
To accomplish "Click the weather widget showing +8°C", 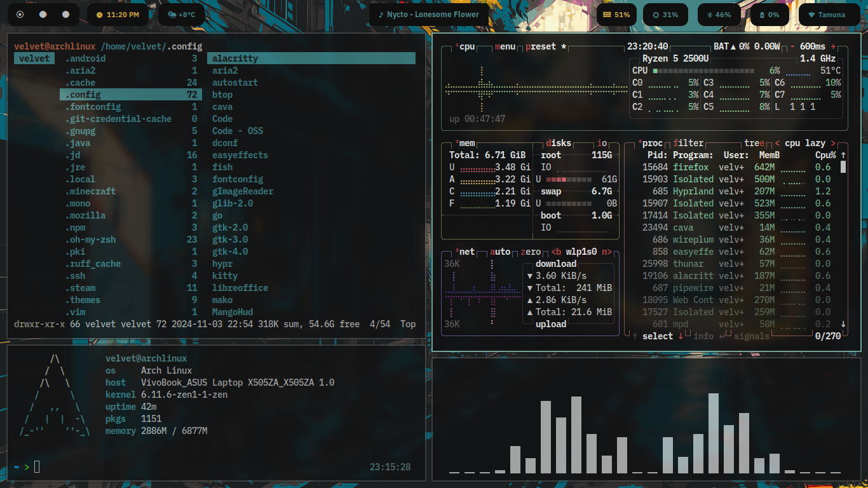I will 181,15.
